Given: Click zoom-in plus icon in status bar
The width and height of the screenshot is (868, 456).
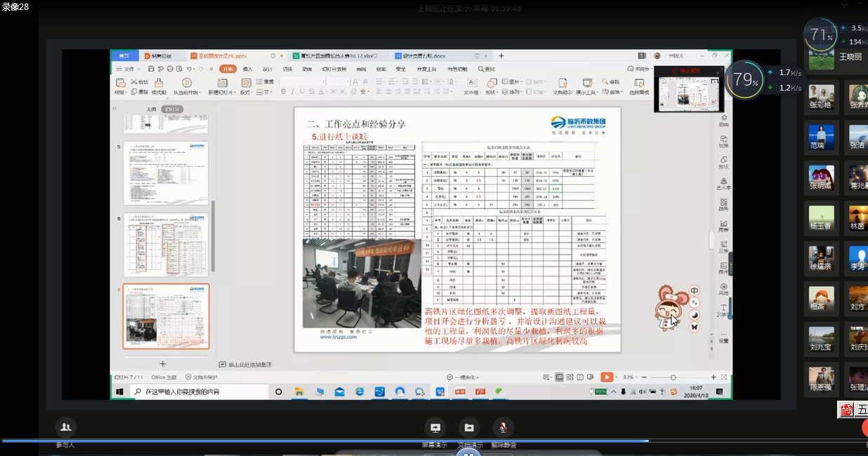Looking at the screenshot, I should 714,377.
